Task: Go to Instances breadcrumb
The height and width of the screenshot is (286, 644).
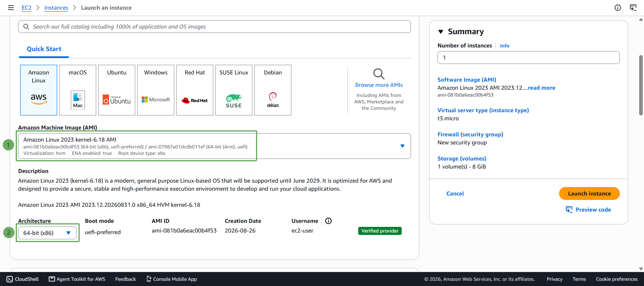Action: point(56,8)
